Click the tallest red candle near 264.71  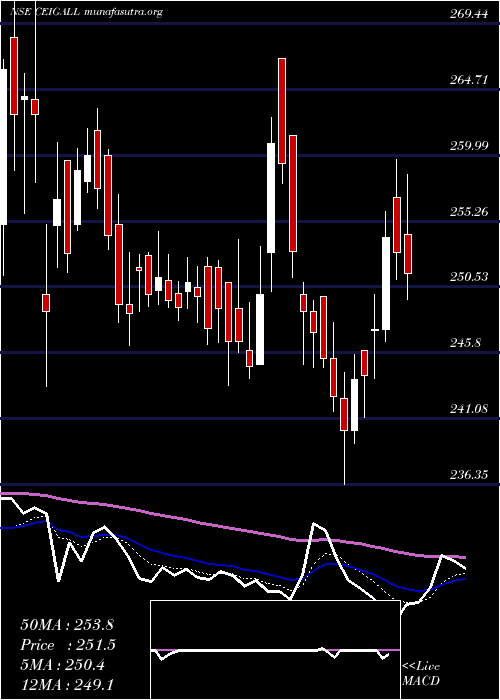[x=282, y=111]
